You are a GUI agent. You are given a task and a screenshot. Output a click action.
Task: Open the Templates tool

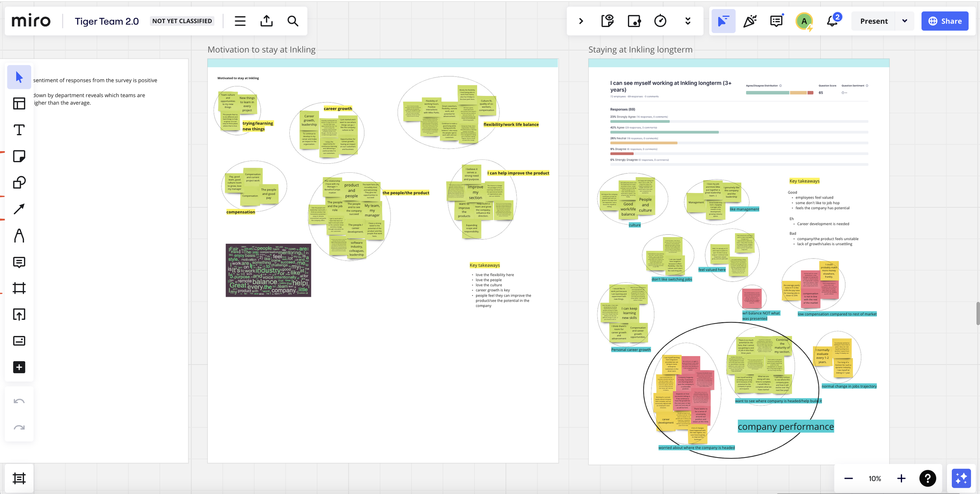point(19,103)
